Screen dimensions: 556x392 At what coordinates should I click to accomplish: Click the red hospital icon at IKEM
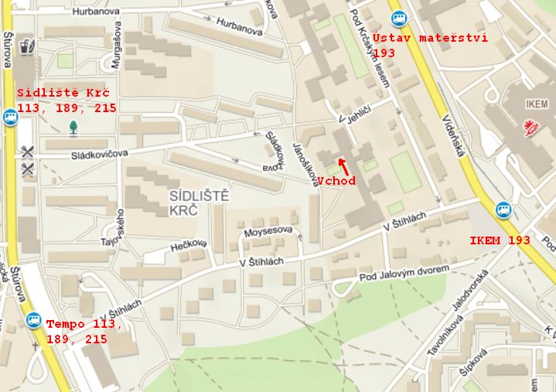[x=531, y=128]
